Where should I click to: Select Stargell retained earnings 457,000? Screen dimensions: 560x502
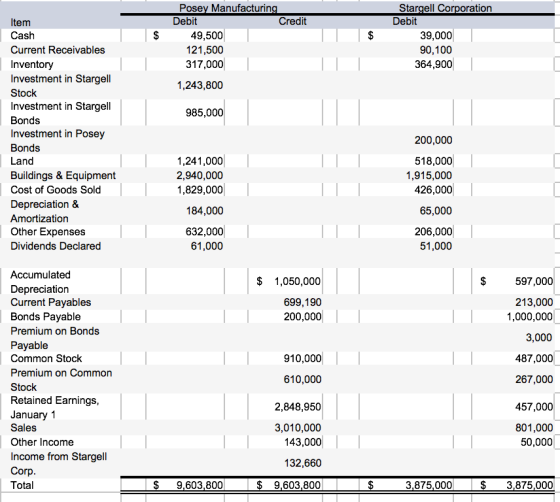pos(534,407)
